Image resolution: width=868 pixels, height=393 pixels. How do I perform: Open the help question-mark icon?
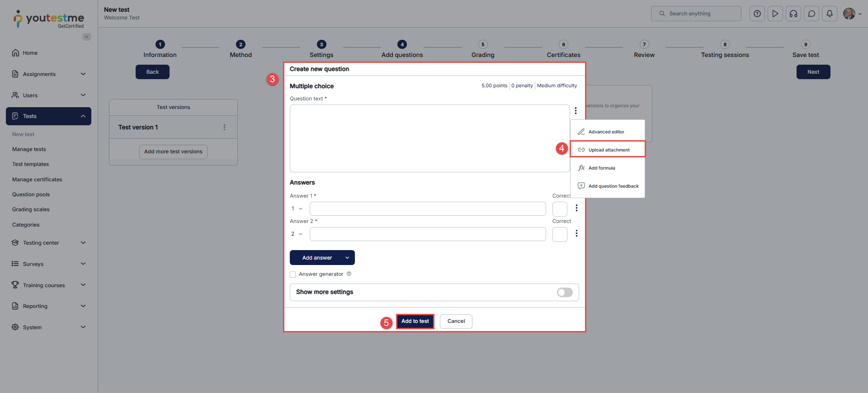(757, 14)
